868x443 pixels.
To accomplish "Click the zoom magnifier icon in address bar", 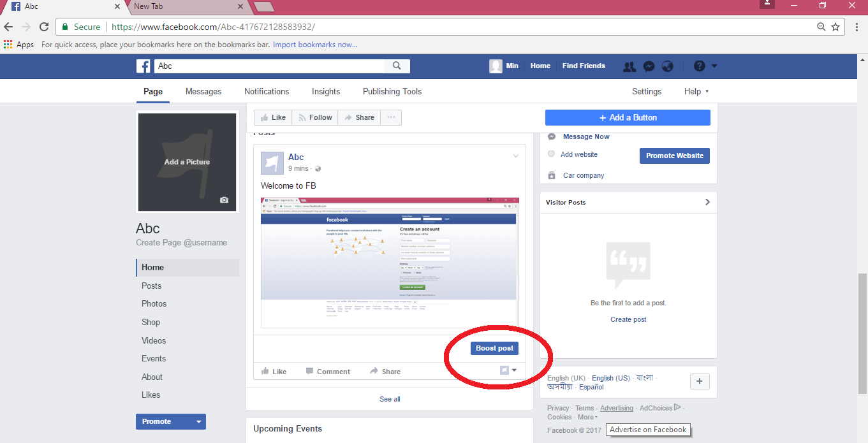I will click(821, 27).
